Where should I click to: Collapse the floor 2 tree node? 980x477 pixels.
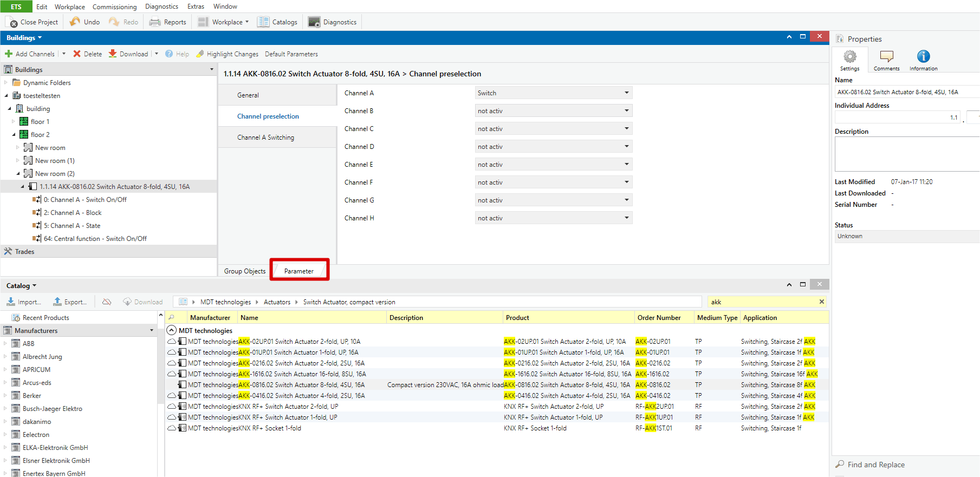pos(14,135)
